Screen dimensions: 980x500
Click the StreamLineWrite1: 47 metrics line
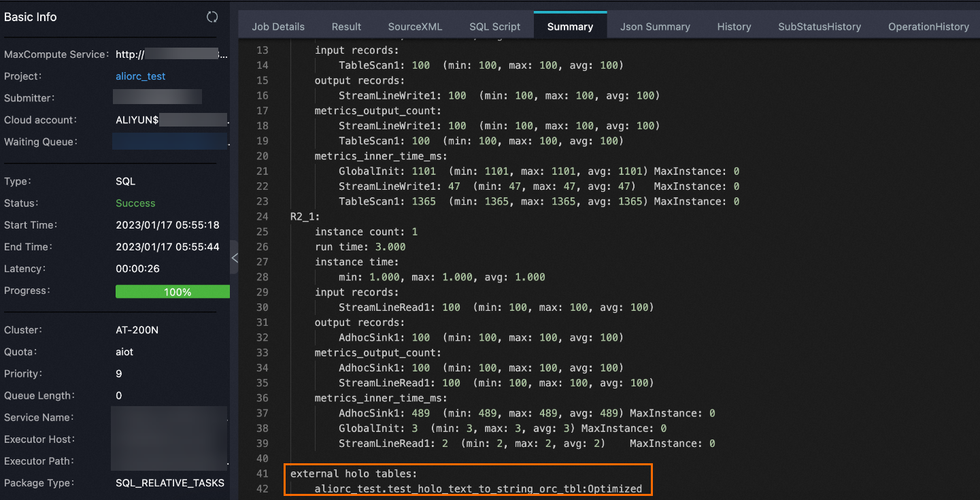coord(539,186)
